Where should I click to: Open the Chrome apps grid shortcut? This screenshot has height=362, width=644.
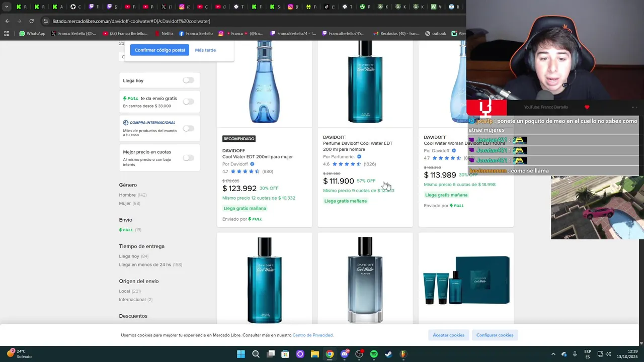pyautogui.click(x=7, y=34)
